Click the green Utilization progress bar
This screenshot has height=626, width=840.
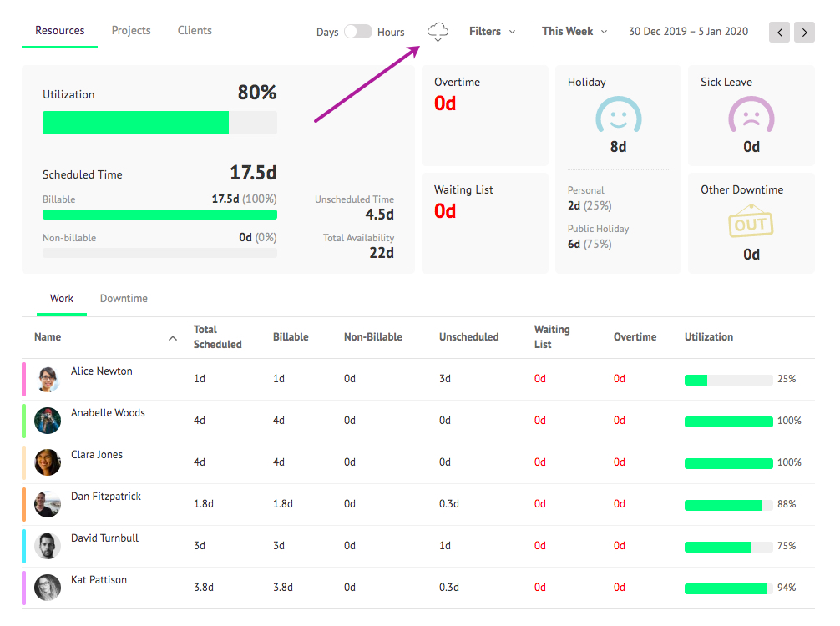pyautogui.click(x=135, y=123)
